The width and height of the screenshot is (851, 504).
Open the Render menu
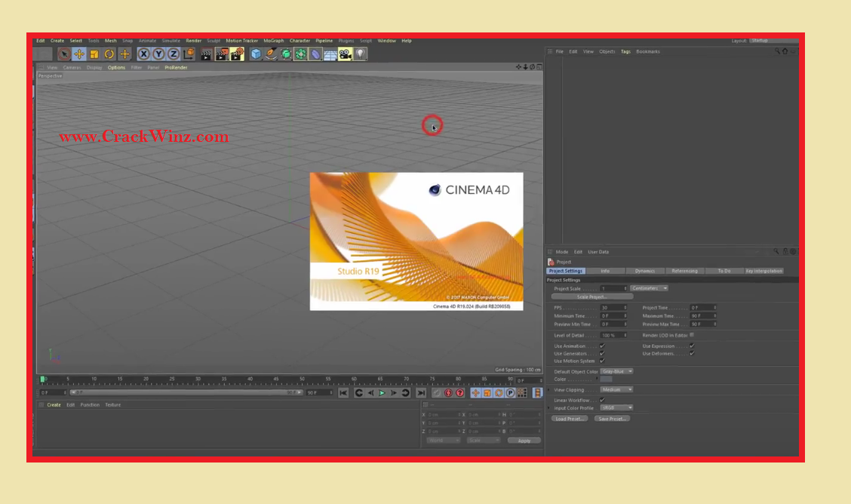193,41
